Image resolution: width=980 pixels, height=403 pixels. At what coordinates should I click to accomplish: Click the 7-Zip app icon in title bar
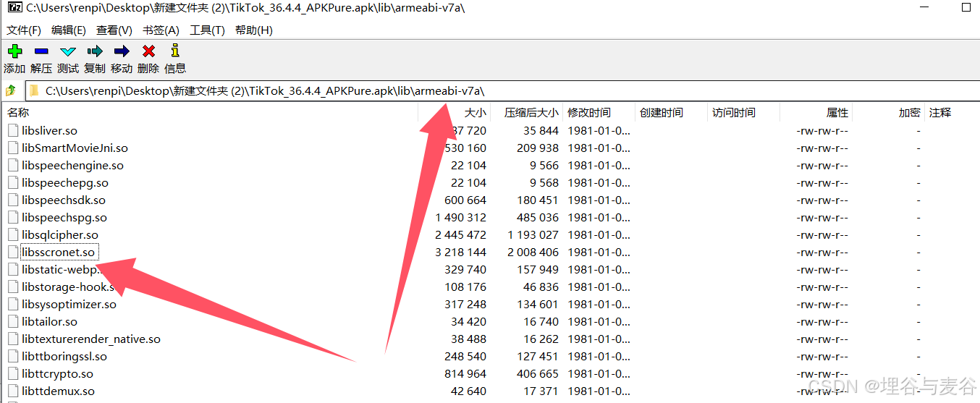(14, 8)
